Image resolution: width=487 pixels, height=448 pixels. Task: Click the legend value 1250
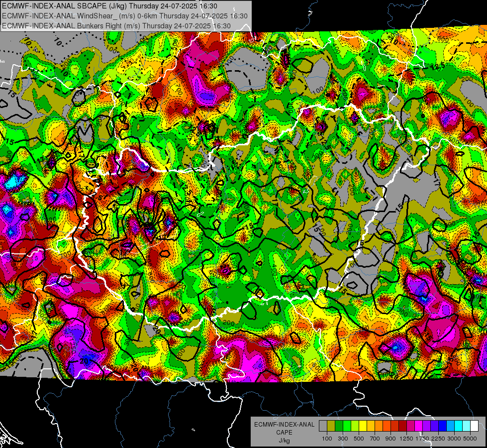click(406, 439)
